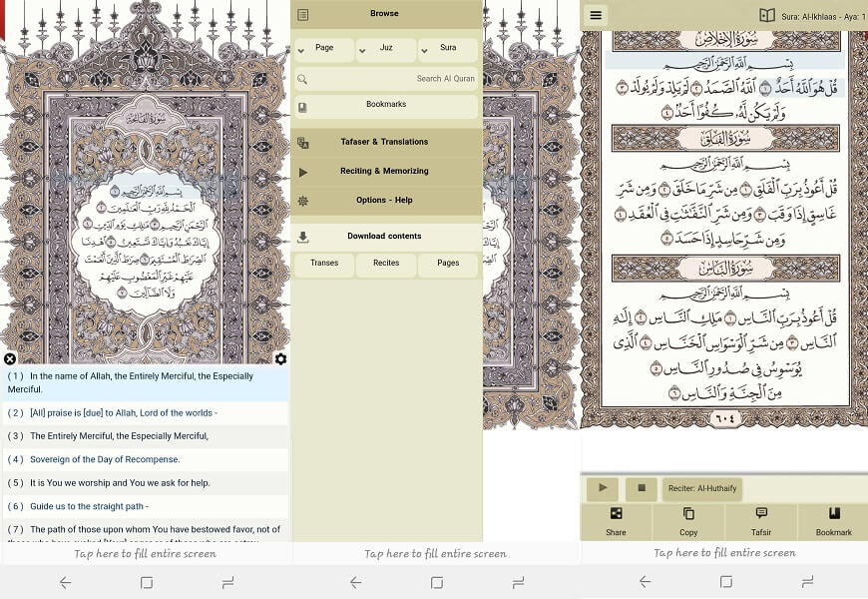Tap 'Sura: Al-Ikhlaas - Aya: 1' title text
The width and height of the screenshot is (868, 599).
tap(824, 17)
